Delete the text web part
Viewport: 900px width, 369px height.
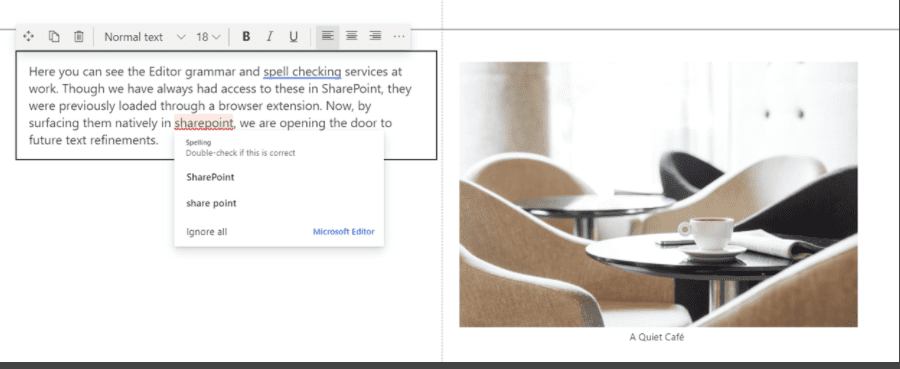click(x=79, y=37)
